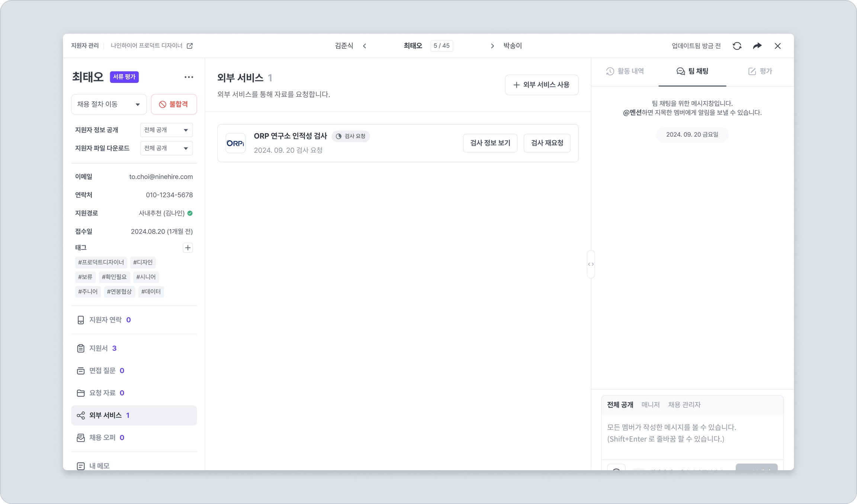Click 검사 재요청 button
The height and width of the screenshot is (504, 857).
click(547, 143)
